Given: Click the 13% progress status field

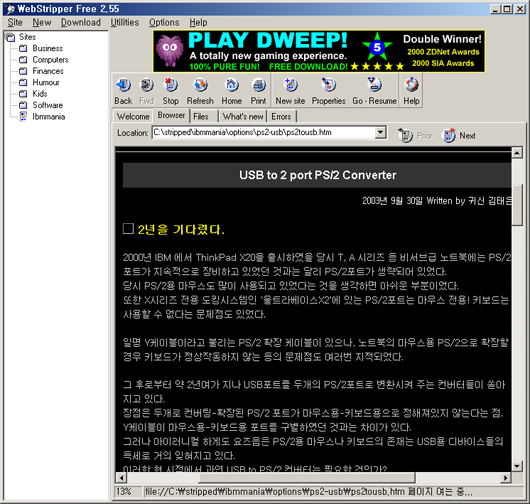Looking at the screenshot, I should 127,491.
